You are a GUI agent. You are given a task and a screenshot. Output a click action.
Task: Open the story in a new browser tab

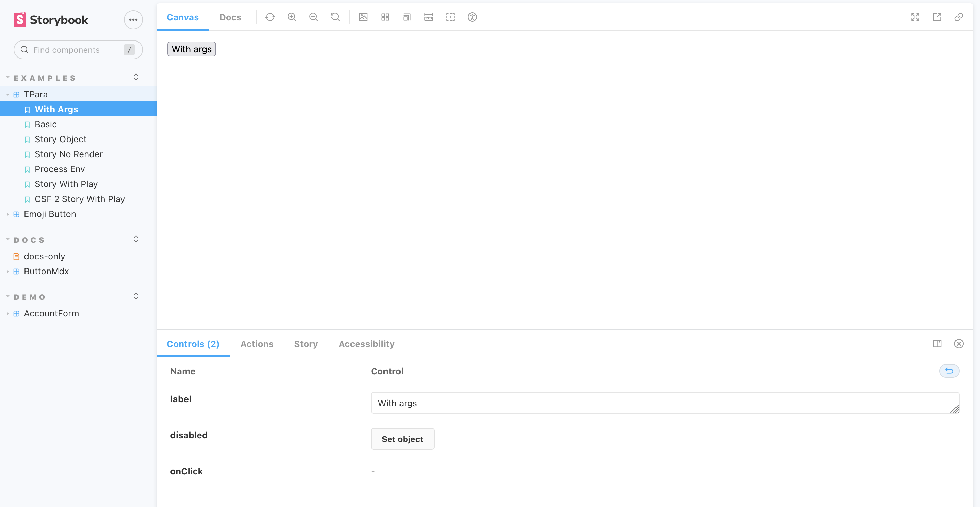pos(937,17)
